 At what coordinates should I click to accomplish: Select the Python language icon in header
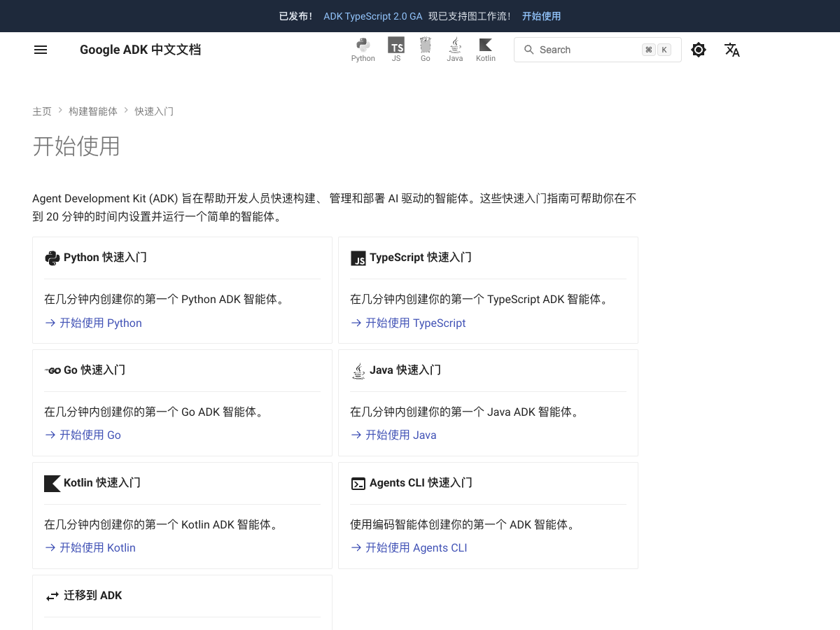(x=363, y=50)
